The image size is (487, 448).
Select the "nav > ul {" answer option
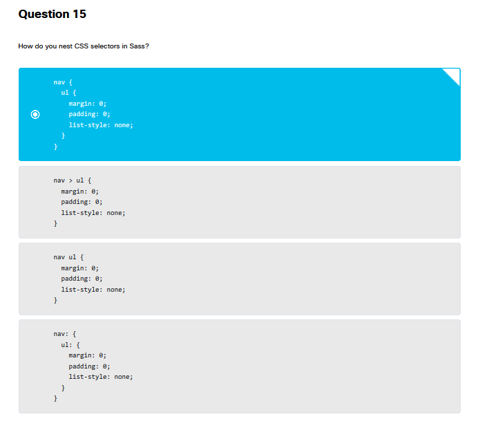[x=239, y=202]
